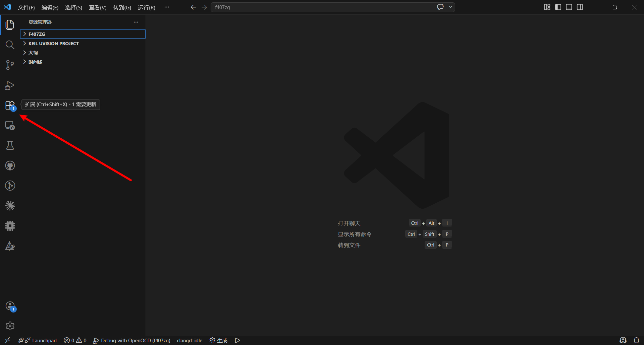
Task: Click the f407zg command center search box
Action: [322, 7]
